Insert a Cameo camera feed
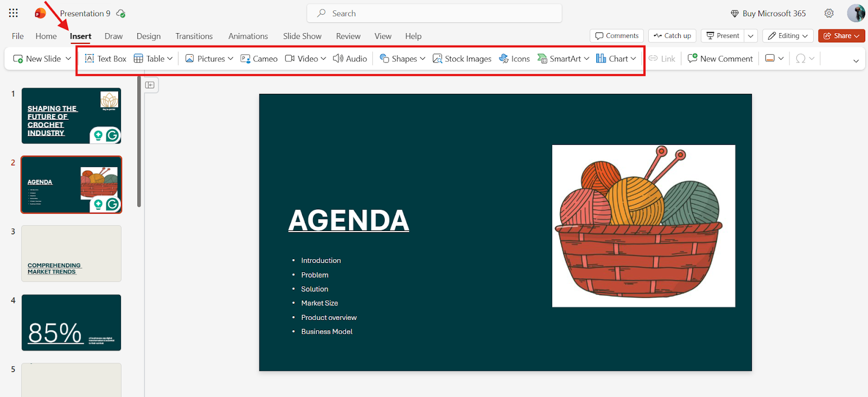Screen dimensions: 868x397 pyautogui.click(x=259, y=59)
